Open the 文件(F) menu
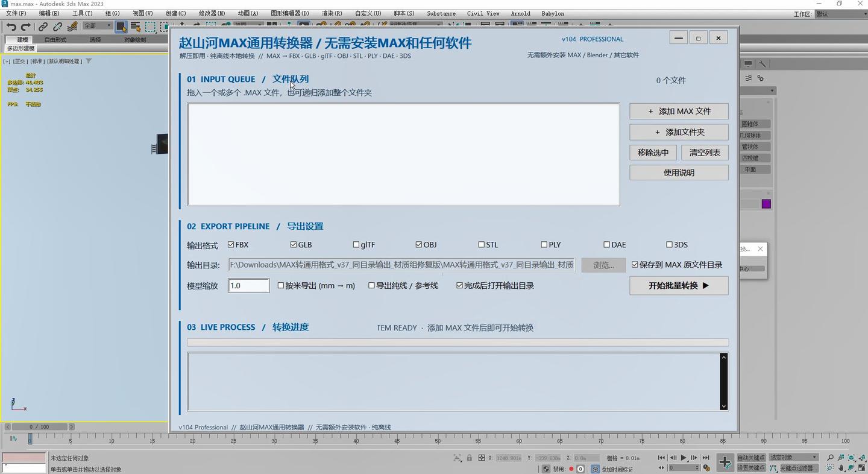This screenshot has width=868, height=474. pyautogui.click(x=16, y=13)
